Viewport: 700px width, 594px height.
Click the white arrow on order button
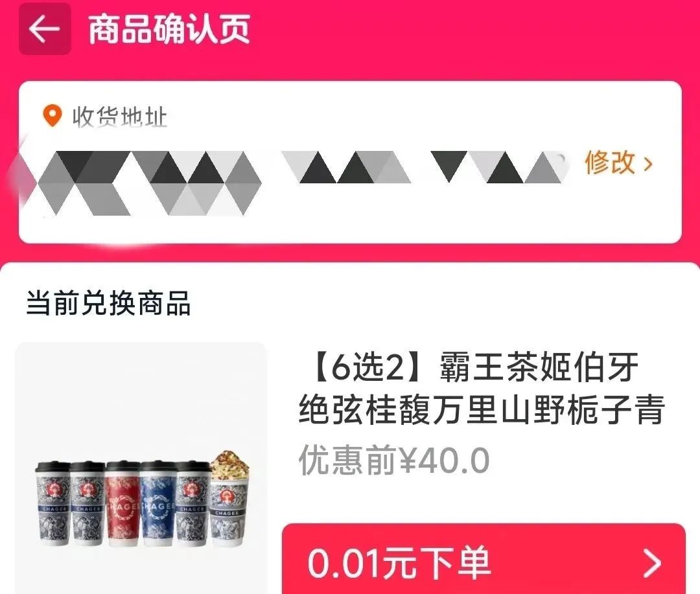pos(652,564)
